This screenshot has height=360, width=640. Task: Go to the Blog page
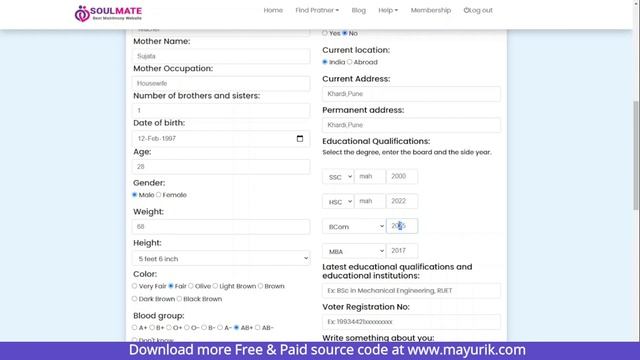point(359,10)
